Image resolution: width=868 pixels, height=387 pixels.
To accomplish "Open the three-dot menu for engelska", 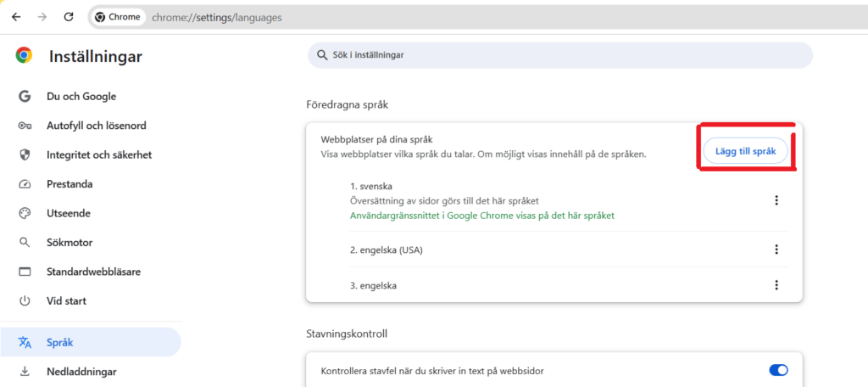I will pos(776,285).
